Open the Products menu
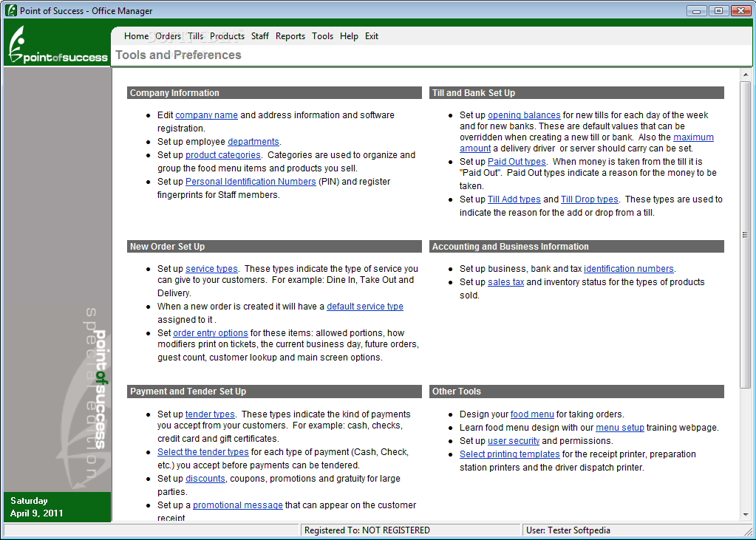Screen dimensions: 756x540 point(227,36)
